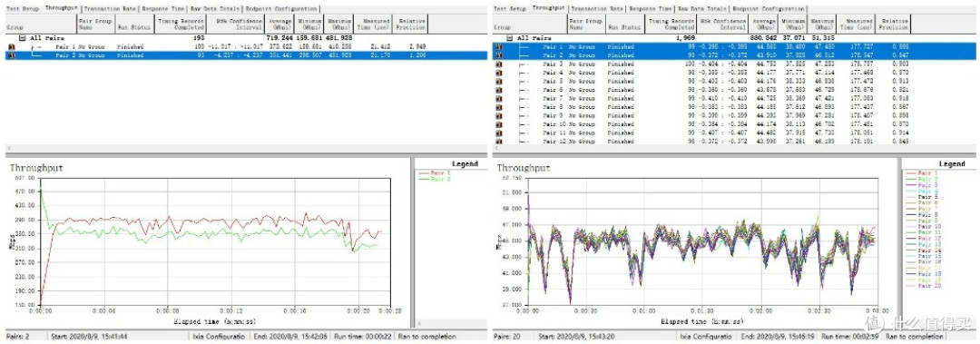Collapse All Pairs group in 2-pair window

(23, 38)
